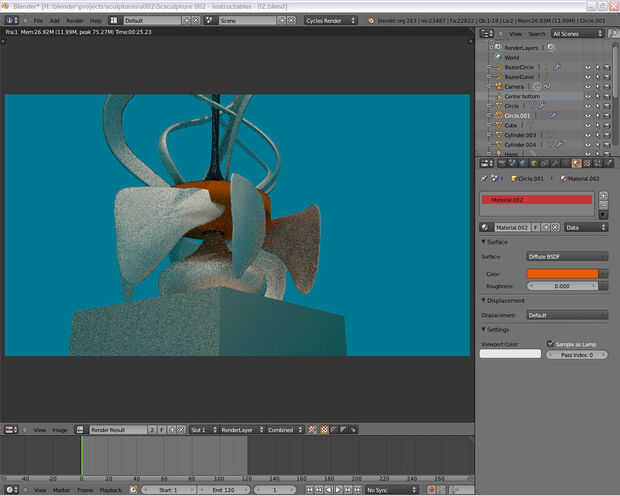Click the Texture properties tab icon
The image size is (620, 496).
click(589, 162)
